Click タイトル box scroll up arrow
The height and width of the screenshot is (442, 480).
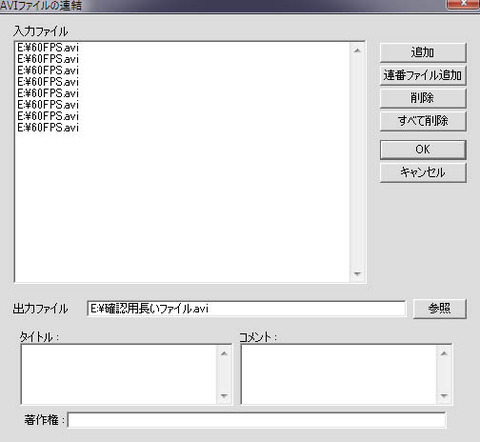click(224, 353)
